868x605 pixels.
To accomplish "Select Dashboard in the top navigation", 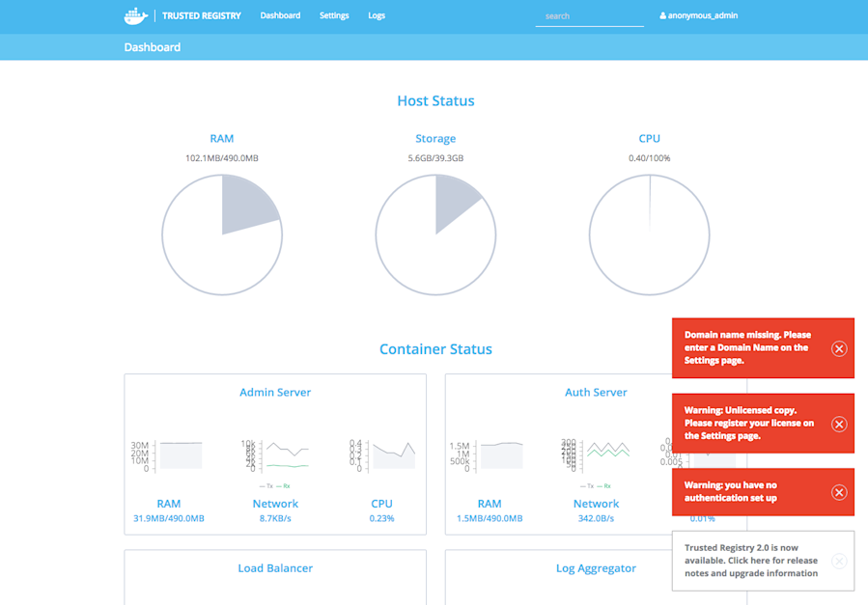I will tap(280, 15).
